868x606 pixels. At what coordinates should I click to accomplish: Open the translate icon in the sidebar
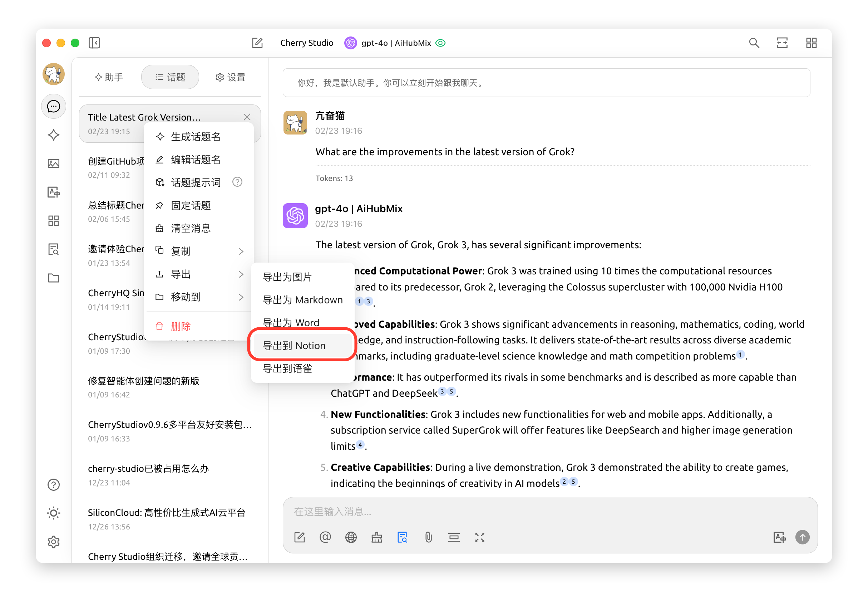click(53, 192)
